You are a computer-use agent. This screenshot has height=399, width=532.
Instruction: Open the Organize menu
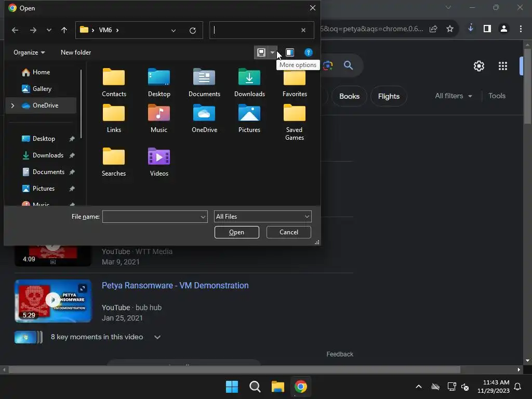(x=29, y=52)
